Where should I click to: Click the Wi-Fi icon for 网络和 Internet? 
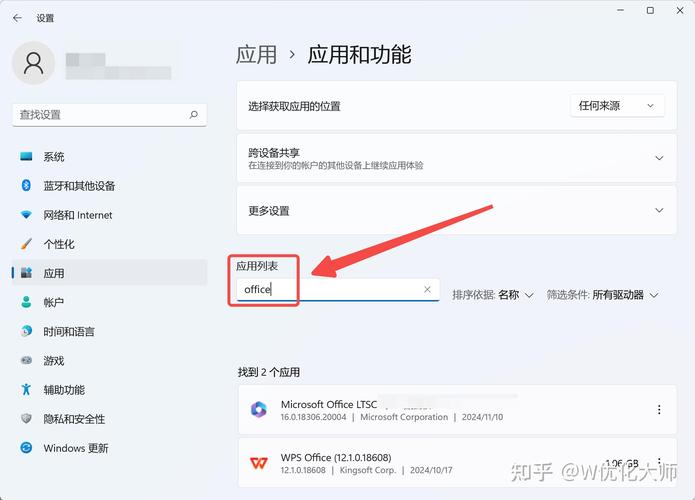[26, 215]
